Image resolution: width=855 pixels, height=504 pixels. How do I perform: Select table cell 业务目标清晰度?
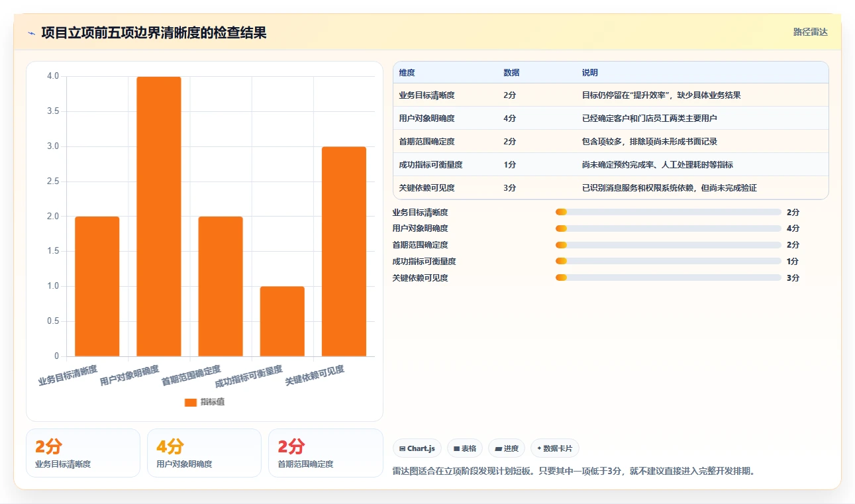[x=427, y=95]
